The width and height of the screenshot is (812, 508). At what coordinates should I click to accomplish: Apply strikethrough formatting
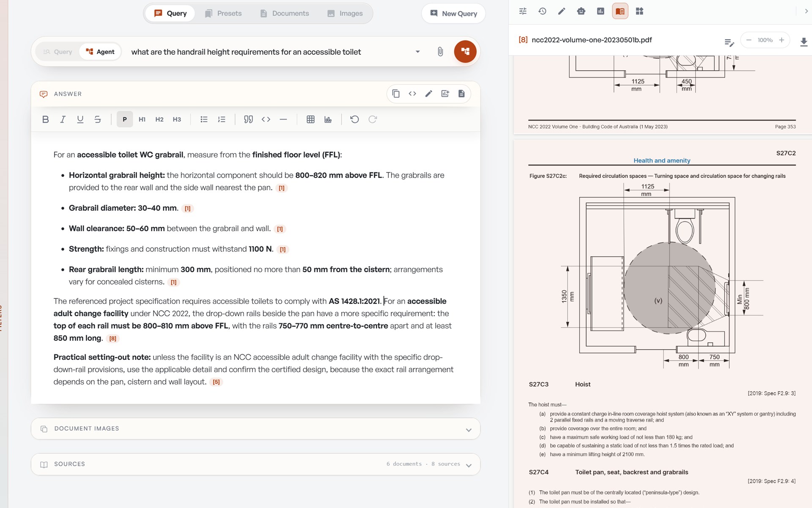pos(98,119)
